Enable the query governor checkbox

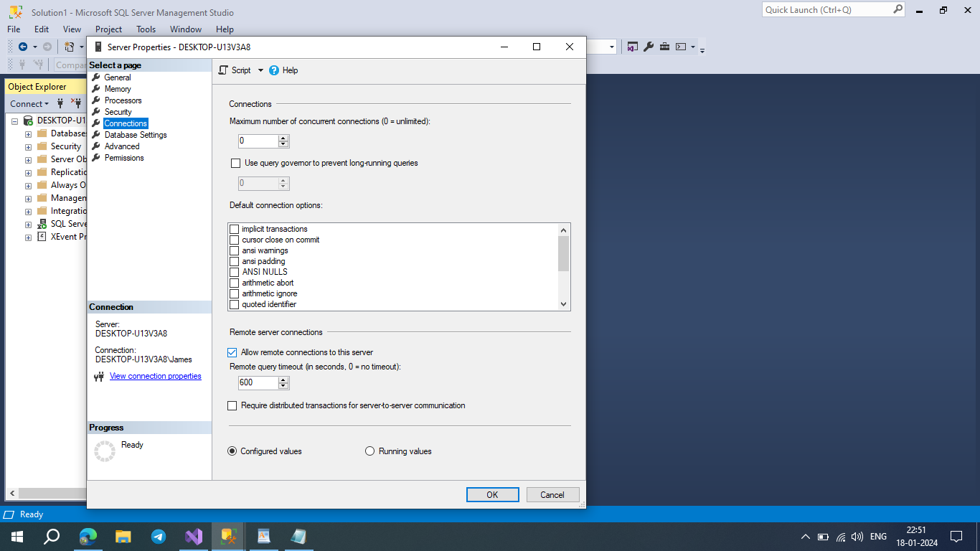pos(235,163)
